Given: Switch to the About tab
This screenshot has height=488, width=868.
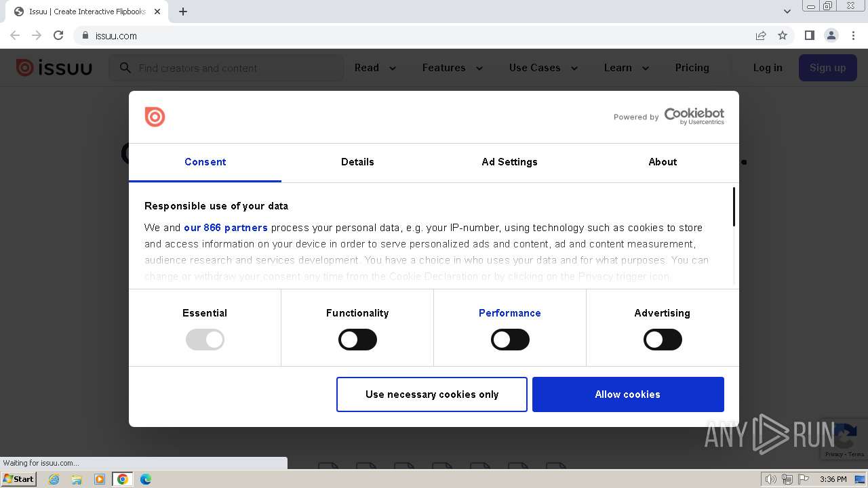Looking at the screenshot, I should (x=663, y=162).
